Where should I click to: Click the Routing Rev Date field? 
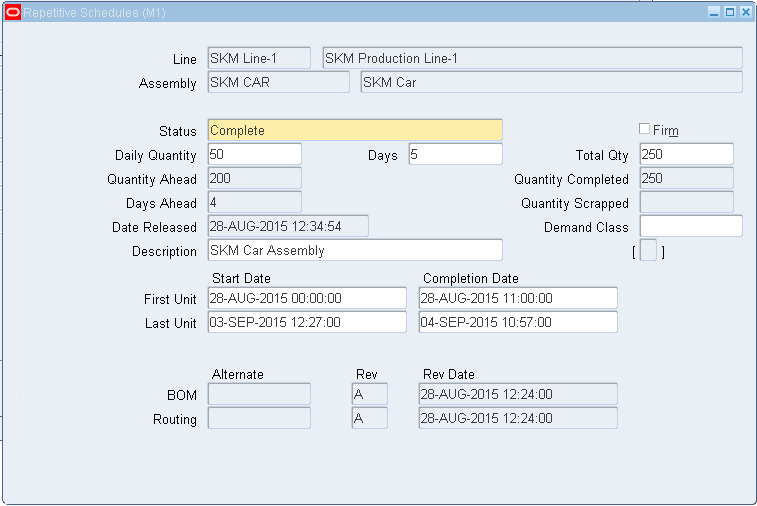point(518,419)
